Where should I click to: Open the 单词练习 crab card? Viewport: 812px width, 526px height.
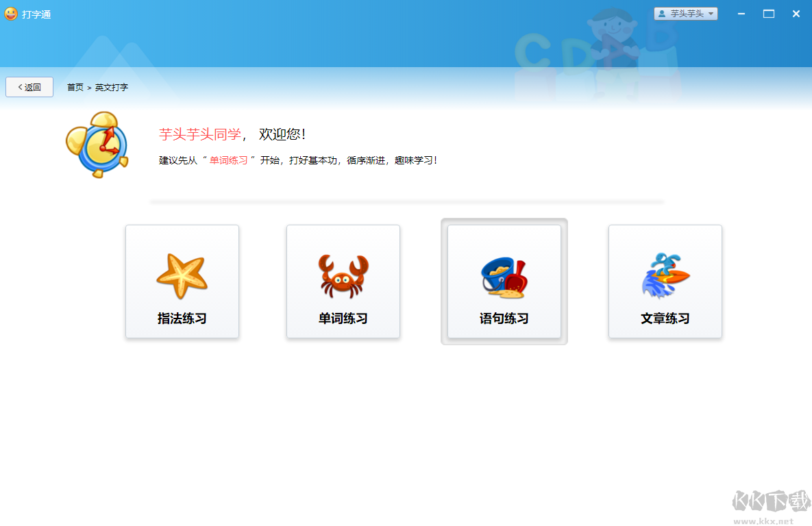343,281
